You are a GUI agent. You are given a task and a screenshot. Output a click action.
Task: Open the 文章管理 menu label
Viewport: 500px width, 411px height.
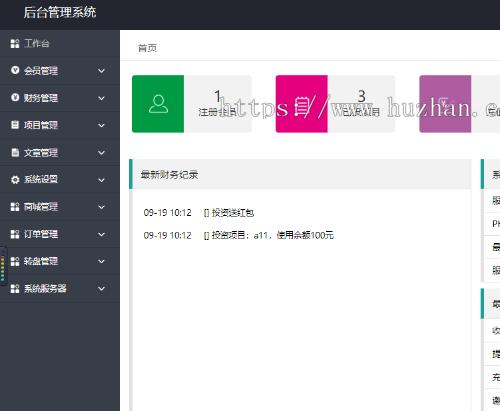41,153
